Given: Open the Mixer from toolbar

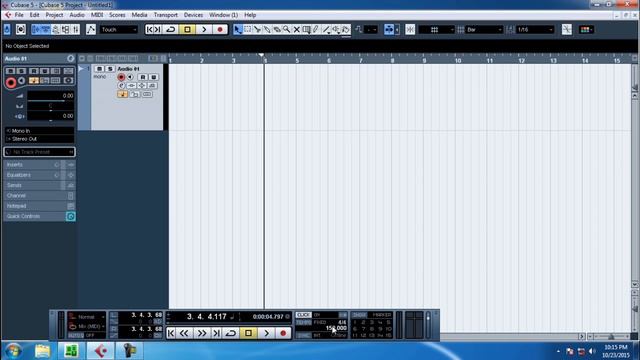Looking at the screenshot, I should (76, 29).
